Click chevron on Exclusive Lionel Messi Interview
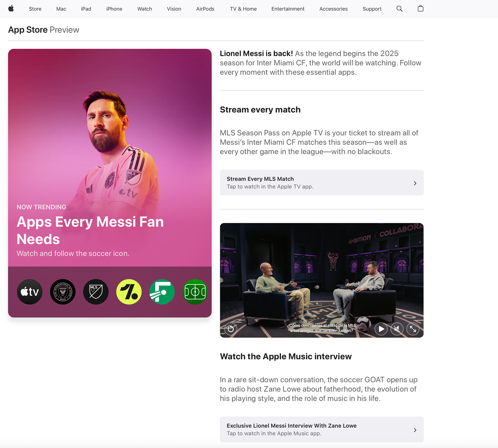Screen dimensions: 498x448 click(x=415, y=430)
